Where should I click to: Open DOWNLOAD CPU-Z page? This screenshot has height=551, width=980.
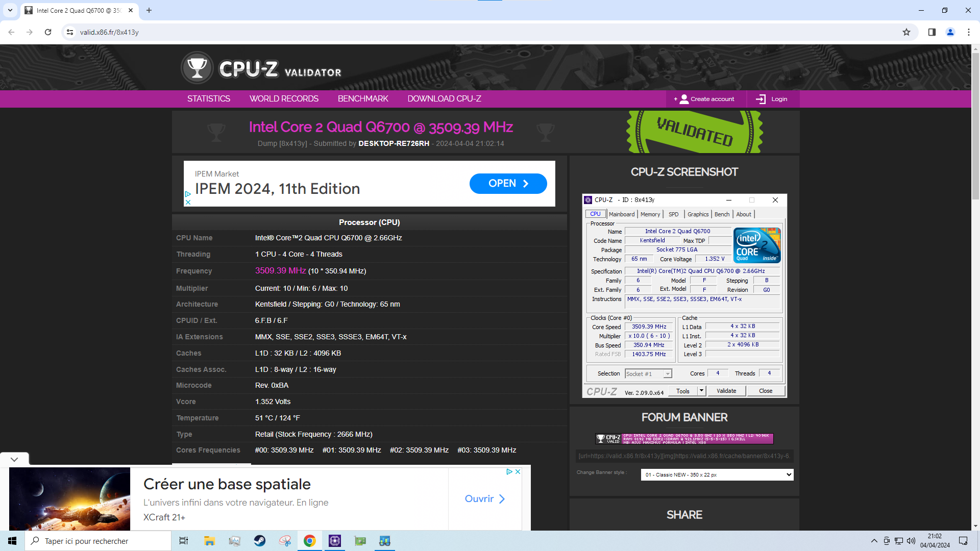[x=444, y=99]
